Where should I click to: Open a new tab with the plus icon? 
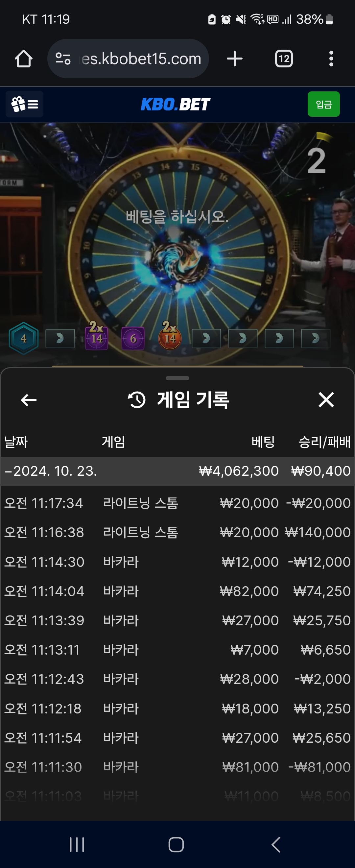(234, 59)
